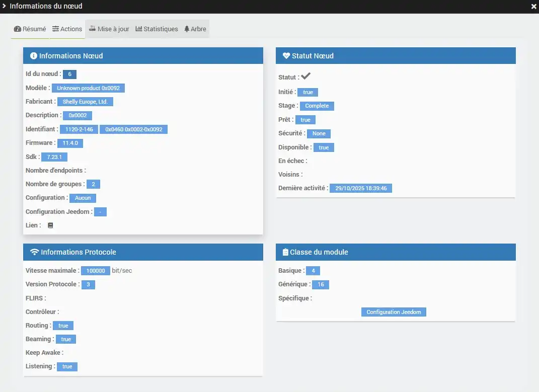The width and height of the screenshot is (539, 392).
Task: Collapse the dialog title chevron arrow
Action: [5, 6]
